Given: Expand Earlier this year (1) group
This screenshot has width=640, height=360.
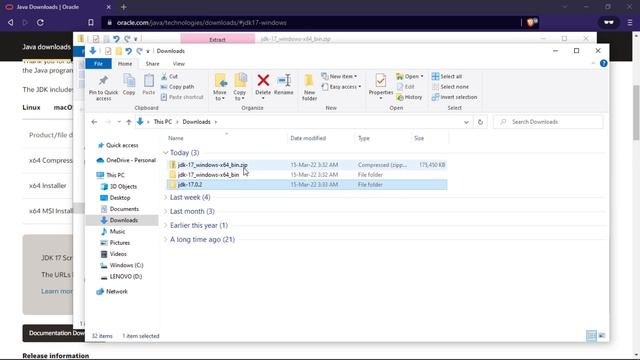Looking at the screenshot, I should 166,225.
